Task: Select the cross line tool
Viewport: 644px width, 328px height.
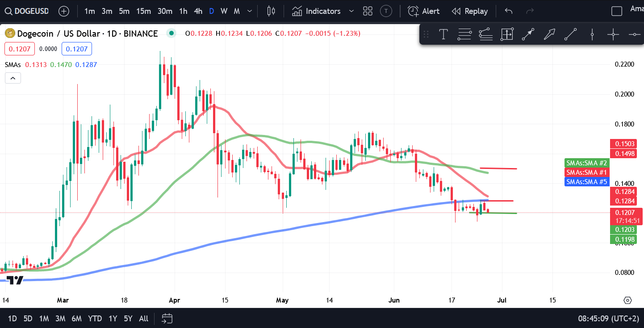Action: coord(613,34)
